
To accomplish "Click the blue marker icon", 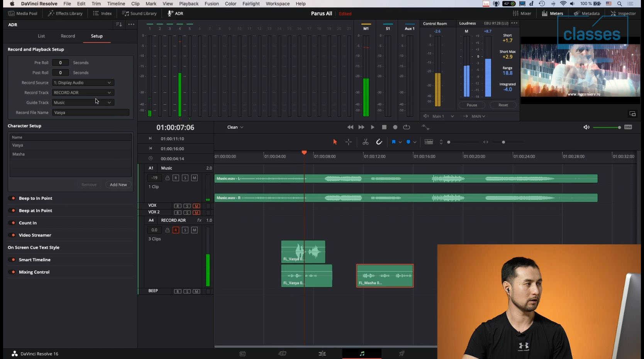I will (x=408, y=142).
